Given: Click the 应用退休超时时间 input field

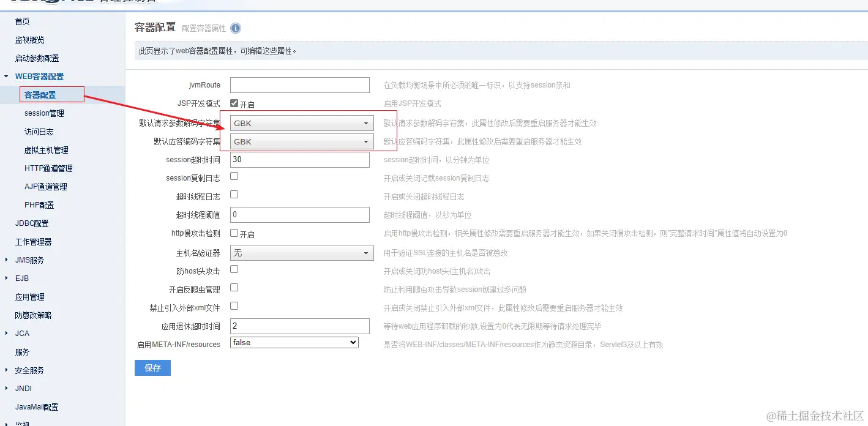Looking at the screenshot, I should coord(300,326).
